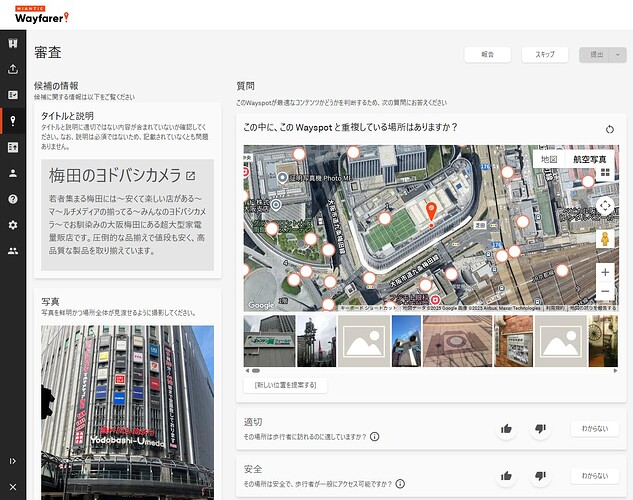Expand the sidebar with the arrow icon
This screenshot has height=500, width=633.
coord(13,461)
